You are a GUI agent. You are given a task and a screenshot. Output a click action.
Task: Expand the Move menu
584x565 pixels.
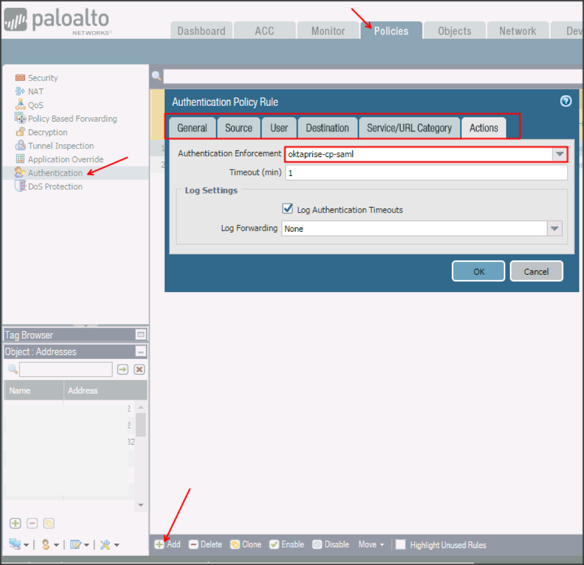371,545
